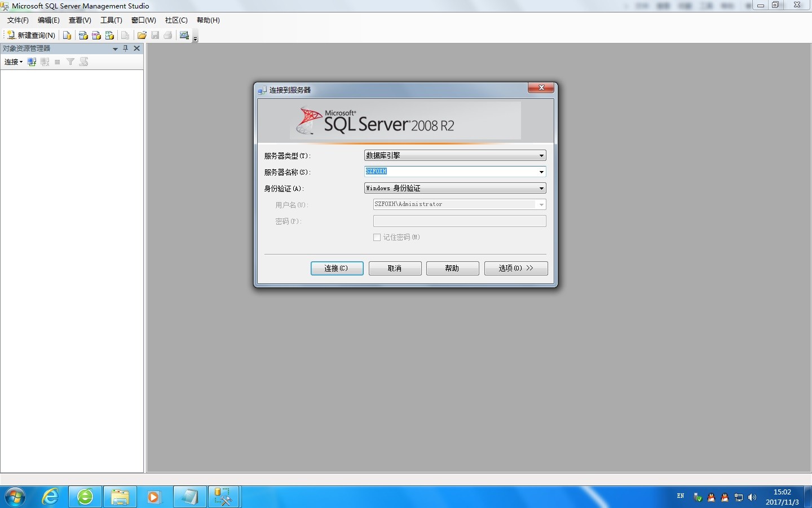Toggle the Object Explorer auto-hide pin
This screenshot has width=812, height=508.
[126, 49]
